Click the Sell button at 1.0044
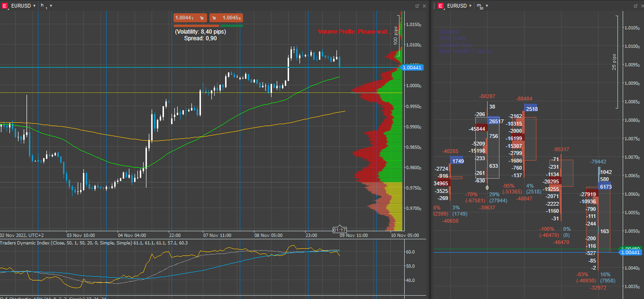Viewport: 644px width, 299px height. click(x=190, y=18)
